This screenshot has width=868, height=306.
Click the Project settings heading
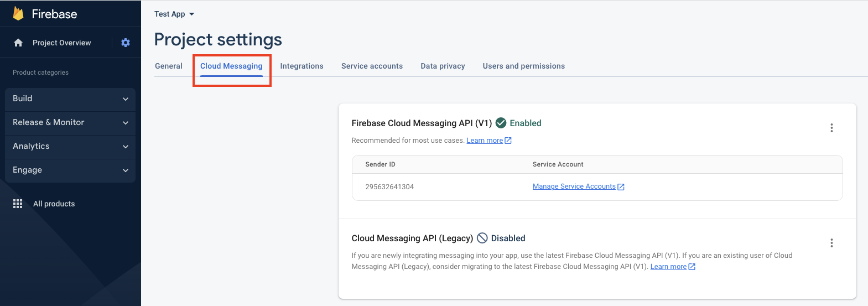218,40
